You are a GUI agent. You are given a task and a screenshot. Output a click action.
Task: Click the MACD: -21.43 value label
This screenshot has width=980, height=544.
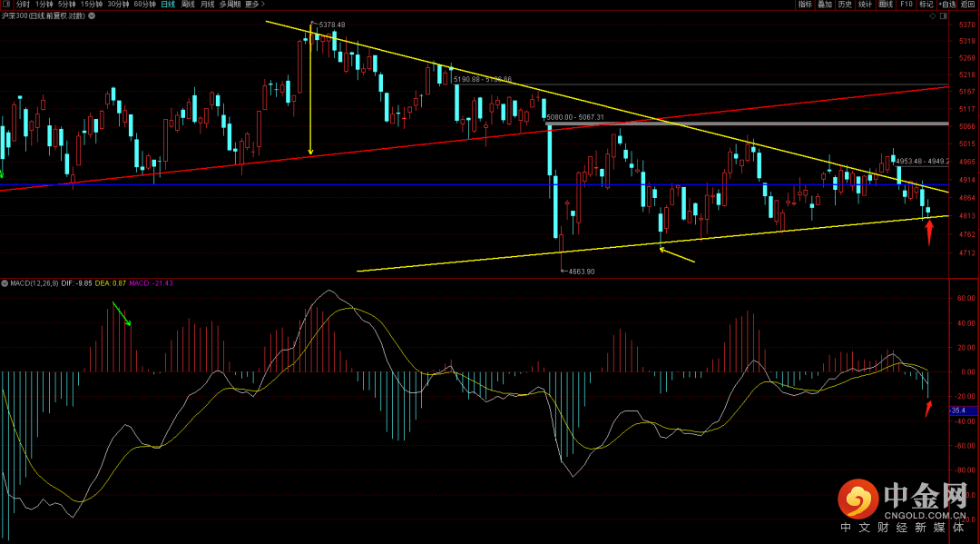[x=152, y=283]
